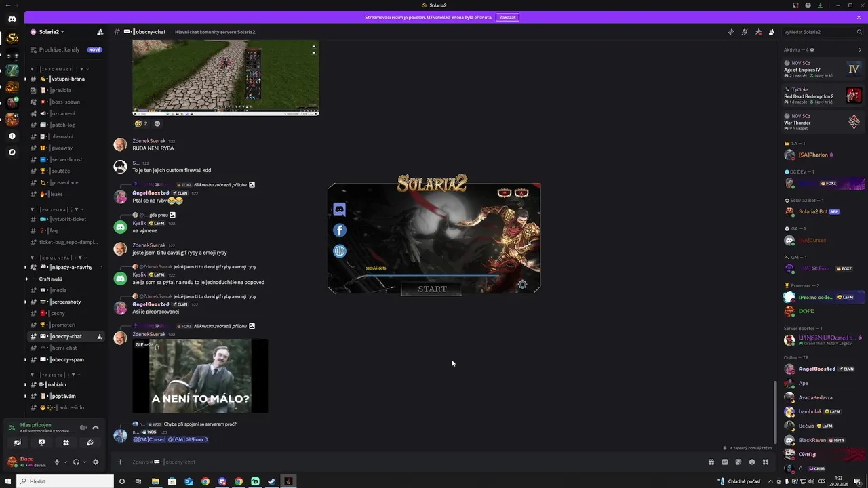Open soundboard icon in voice panel
The width and height of the screenshot is (868, 488).
pos(90,443)
